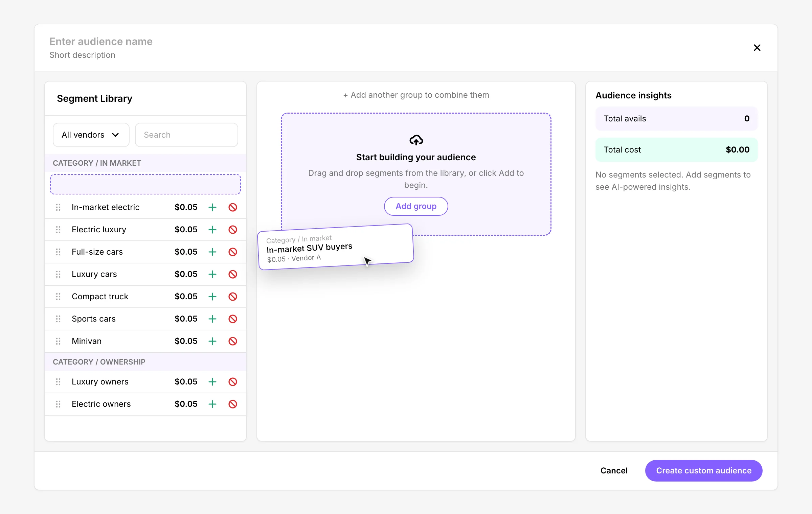Exclude the Luxury cars segment
This screenshot has width=812, height=514.
[233, 274]
